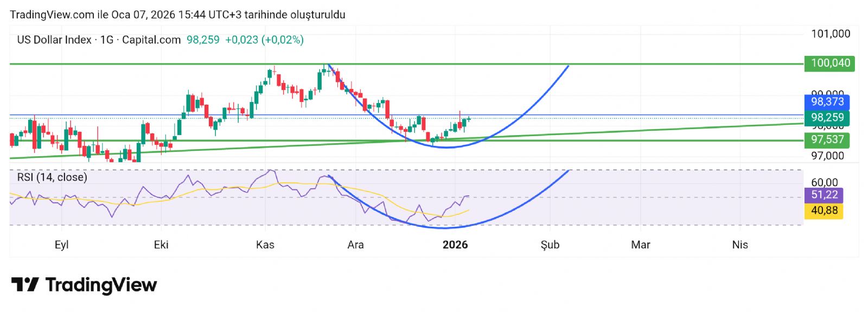
Task: Click the +0,023 (+0,02%) change value
Action: 264,40
